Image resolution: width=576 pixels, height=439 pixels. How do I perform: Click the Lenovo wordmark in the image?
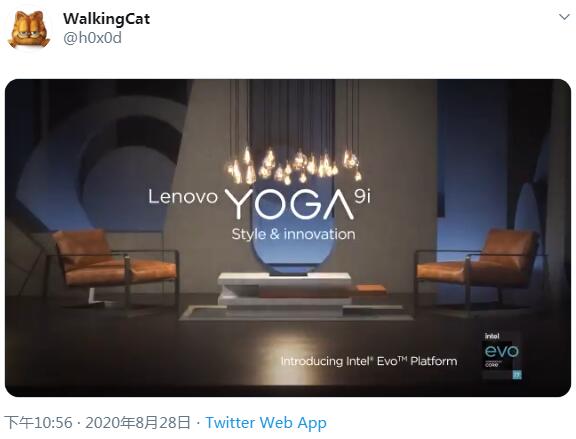(183, 197)
